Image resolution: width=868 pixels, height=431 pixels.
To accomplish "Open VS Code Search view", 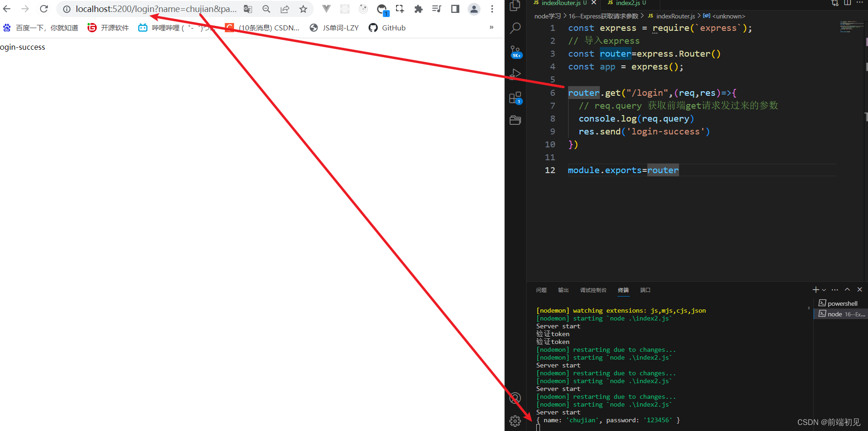I will coord(516,28).
